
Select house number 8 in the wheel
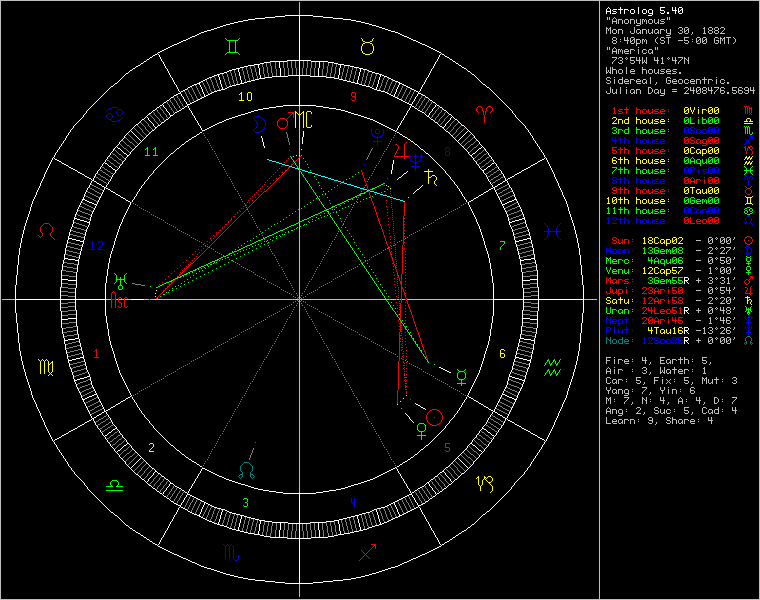pos(447,152)
